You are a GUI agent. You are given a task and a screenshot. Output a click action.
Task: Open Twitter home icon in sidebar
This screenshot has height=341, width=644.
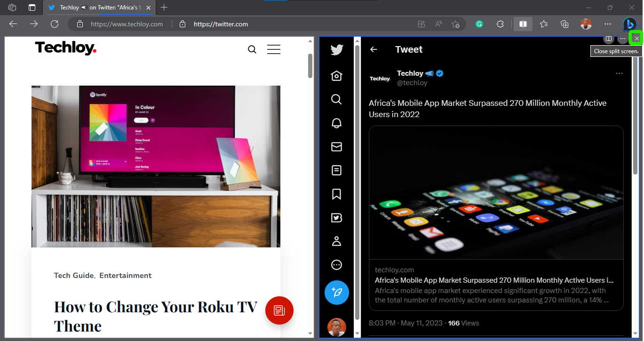click(336, 76)
